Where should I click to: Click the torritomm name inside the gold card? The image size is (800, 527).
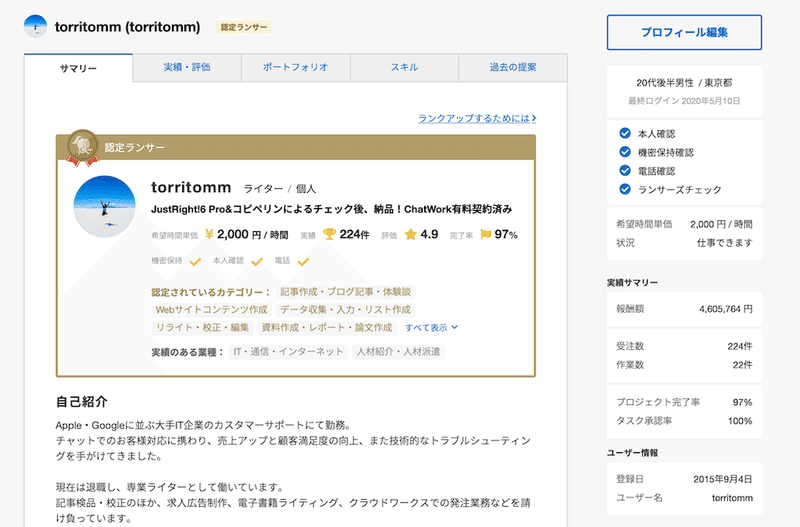click(191, 188)
